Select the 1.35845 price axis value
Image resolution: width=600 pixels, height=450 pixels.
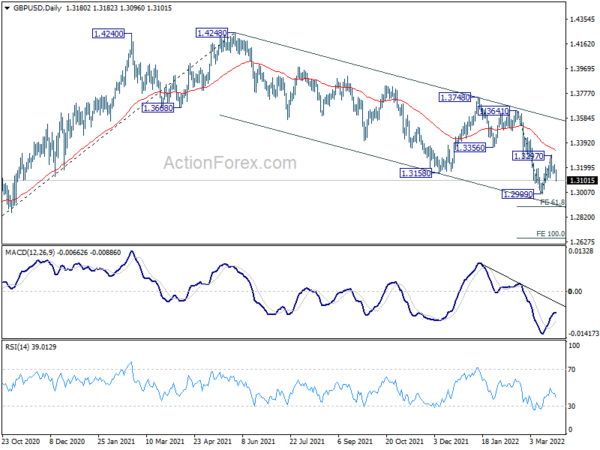[582, 118]
